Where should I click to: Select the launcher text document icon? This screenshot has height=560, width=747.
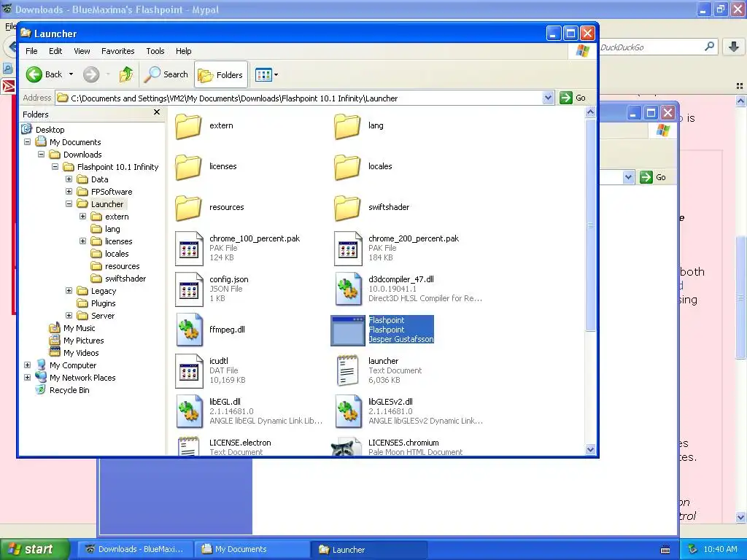tap(348, 370)
